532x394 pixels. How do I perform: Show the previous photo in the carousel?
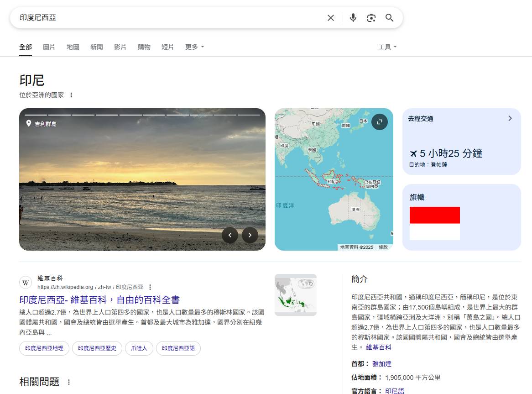pos(229,235)
